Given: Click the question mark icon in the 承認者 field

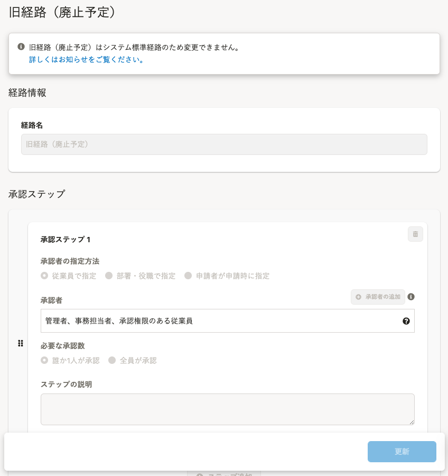Looking at the screenshot, I should tap(406, 321).
